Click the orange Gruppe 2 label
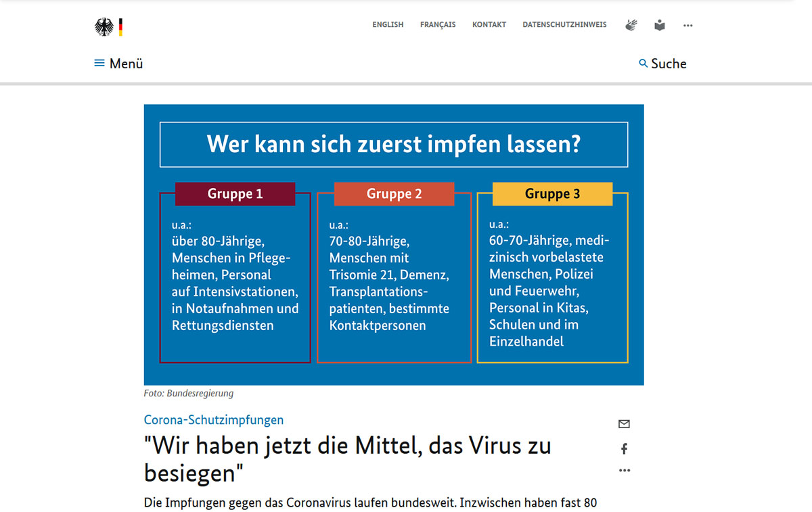This screenshot has height=512, width=812. [394, 194]
